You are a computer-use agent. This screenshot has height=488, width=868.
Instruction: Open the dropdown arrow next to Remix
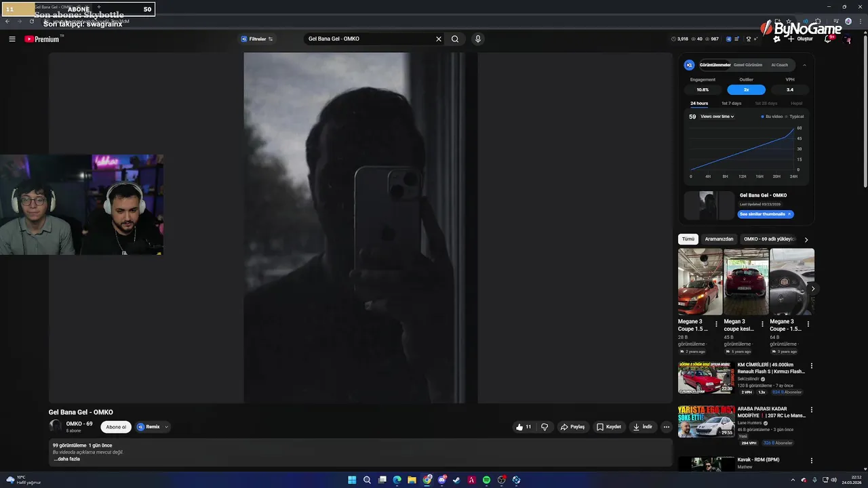(166, 427)
